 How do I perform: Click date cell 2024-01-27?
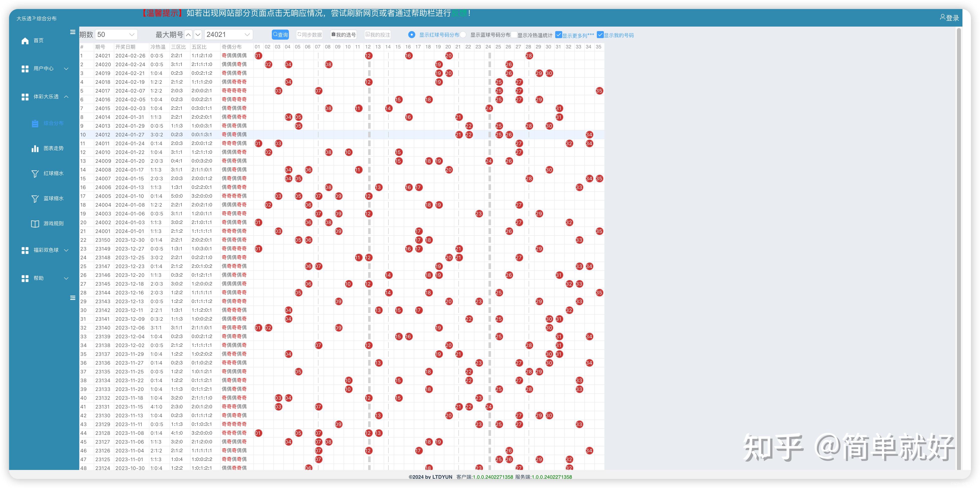point(130,135)
